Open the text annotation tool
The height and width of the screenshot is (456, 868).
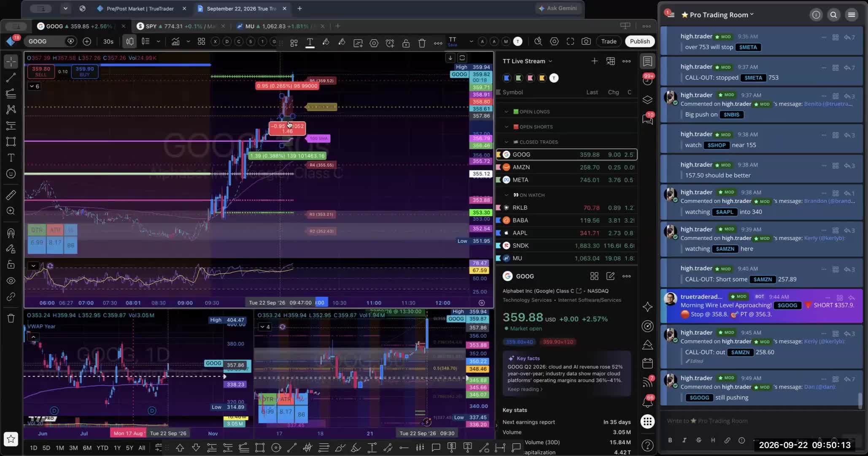pyautogui.click(x=11, y=157)
